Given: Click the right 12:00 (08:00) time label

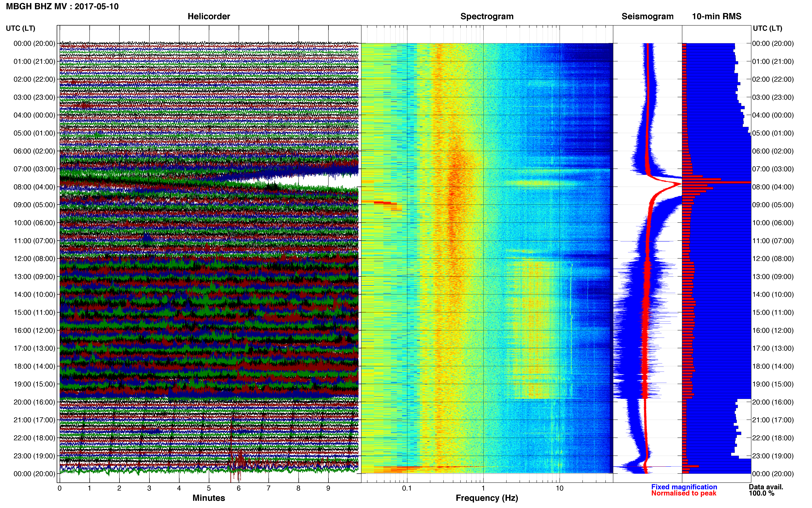Looking at the screenshot, I should [773, 259].
